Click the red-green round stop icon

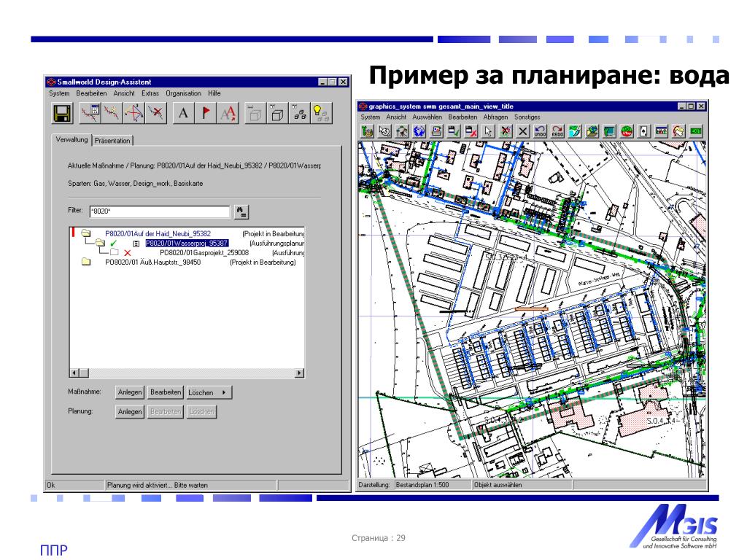click(627, 131)
